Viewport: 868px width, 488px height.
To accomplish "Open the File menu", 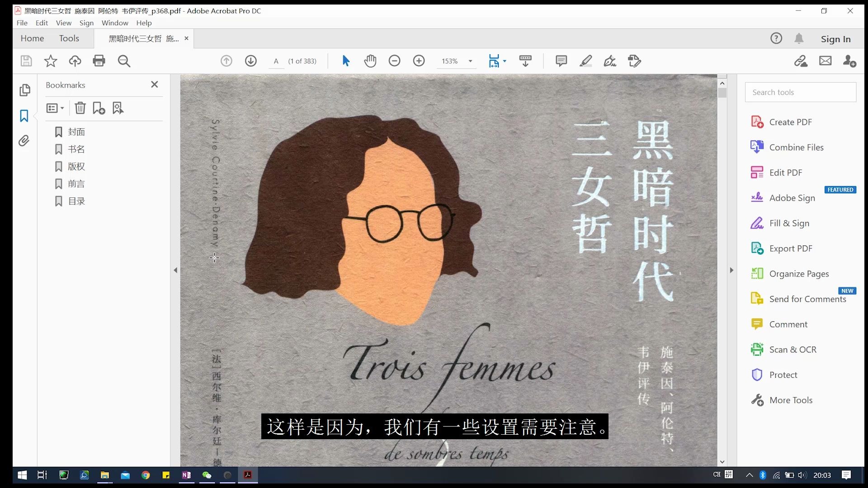I will click(x=22, y=23).
